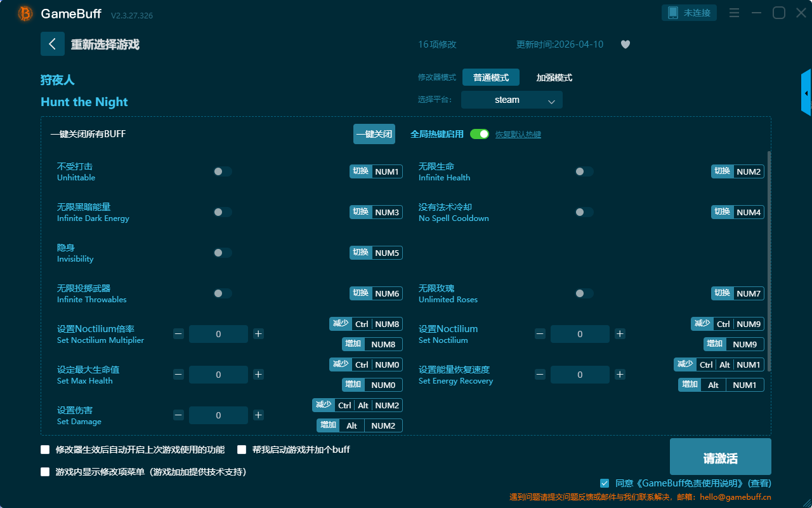Viewport: 812px width, 508px height.
Task: Click plus icon for Set Damage
Action: [x=258, y=415]
